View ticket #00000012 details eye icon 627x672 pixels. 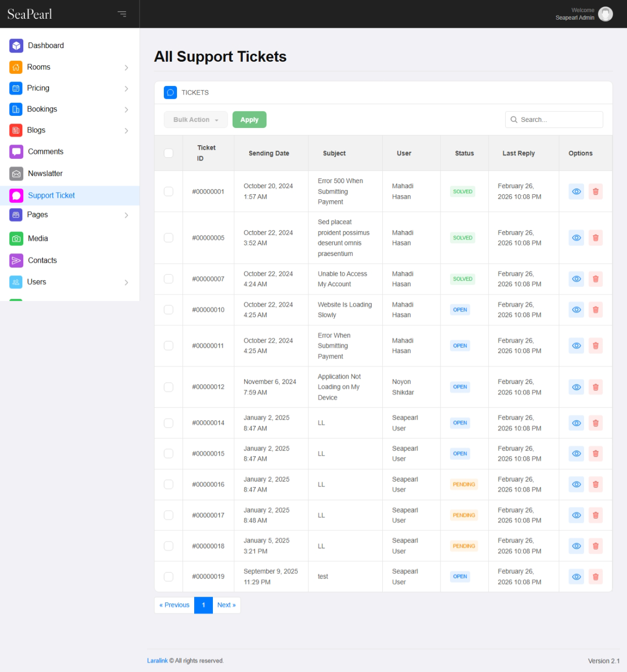coord(576,387)
